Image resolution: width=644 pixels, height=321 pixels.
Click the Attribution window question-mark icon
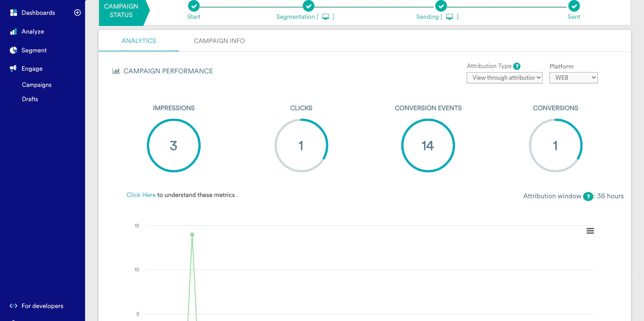point(588,196)
